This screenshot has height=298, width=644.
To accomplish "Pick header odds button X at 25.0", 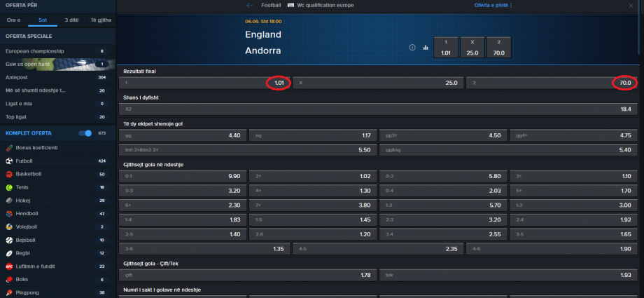I will click(472, 48).
